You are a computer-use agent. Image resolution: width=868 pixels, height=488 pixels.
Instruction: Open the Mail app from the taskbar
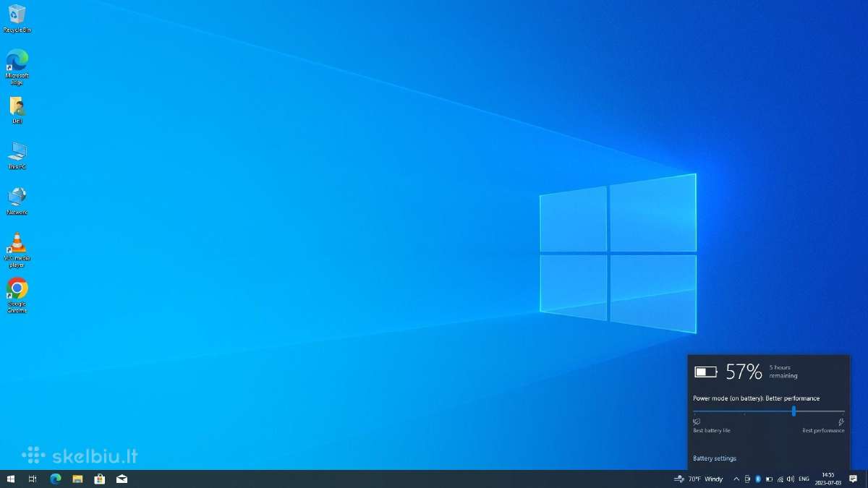[x=122, y=479]
